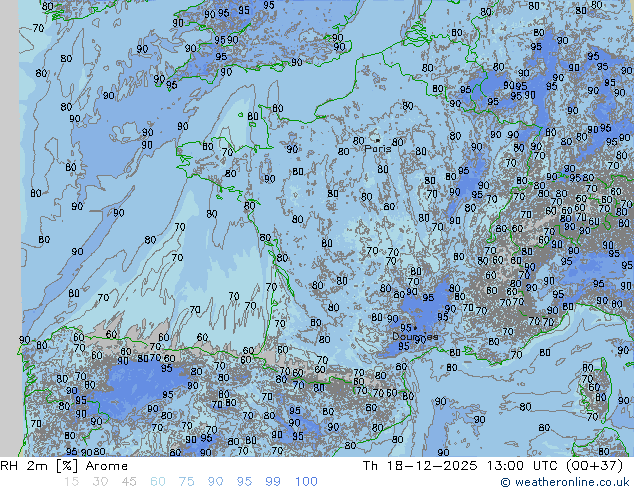Image resolution: width=634 pixels, height=490 pixels.
Task: Click the weatheronline.co.uk copyright text
Action: coord(565,482)
